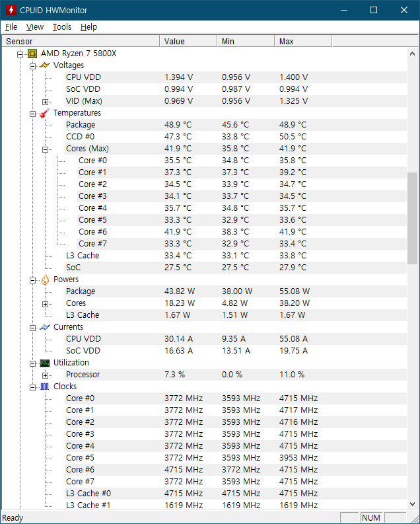
Task: Collapse the Utilization section
Action: [33, 363]
